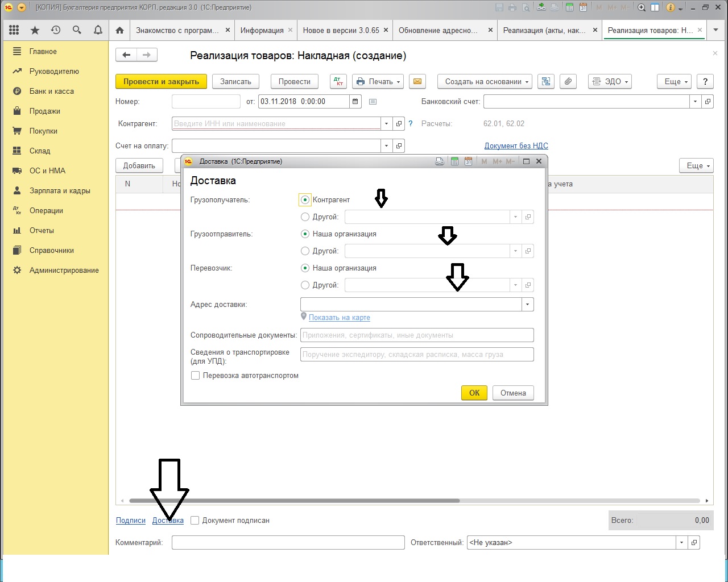Switch to Обновление адресного tab
This screenshot has height=582, width=728.
(x=438, y=30)
